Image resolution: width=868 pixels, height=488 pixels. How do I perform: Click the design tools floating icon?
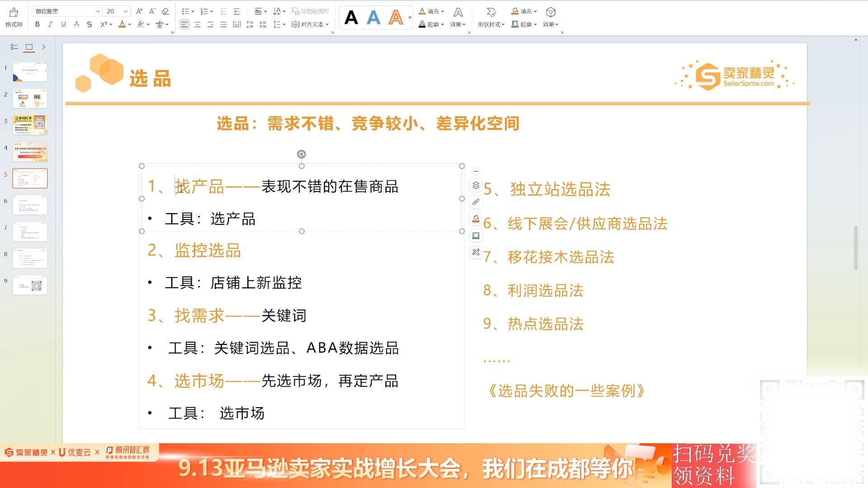pos(476,252)
